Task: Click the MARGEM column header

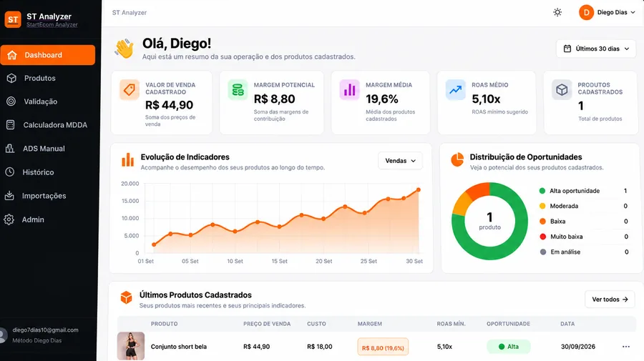Action: coord(370,324)
